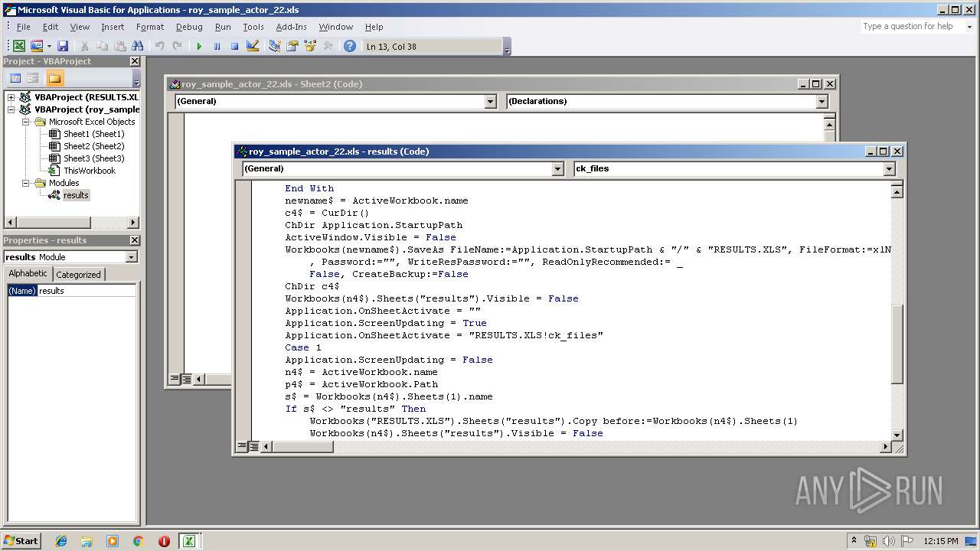Open the Run menu
This screenshot has width=980, height=551.
coord(223,27)
